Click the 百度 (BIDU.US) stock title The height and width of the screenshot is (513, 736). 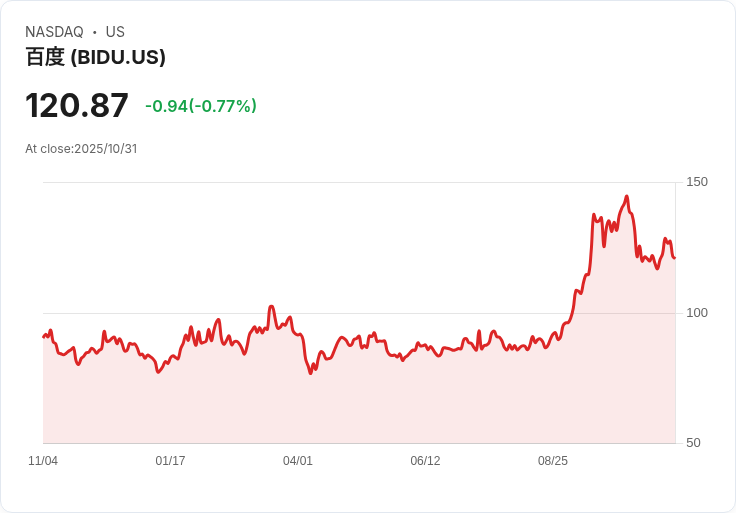tap(95, 57)
